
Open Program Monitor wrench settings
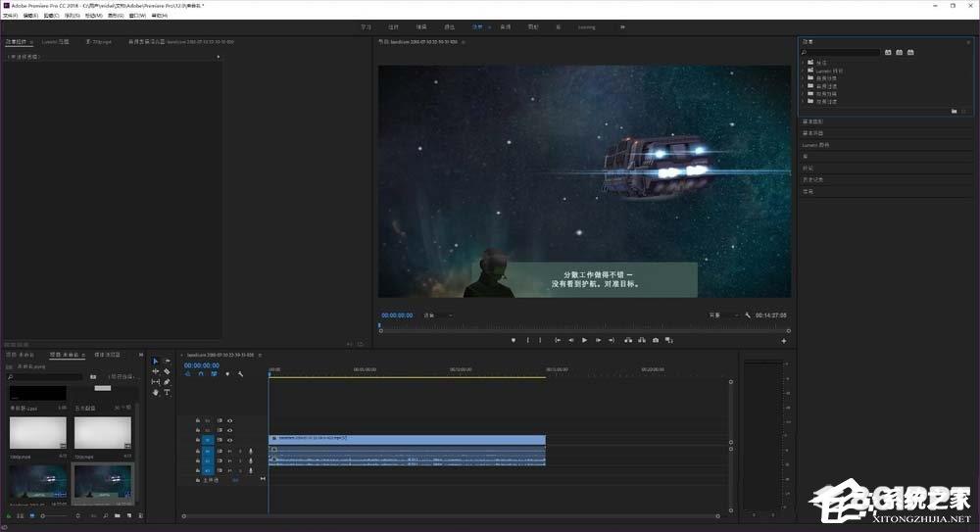(x=748, y=315)
